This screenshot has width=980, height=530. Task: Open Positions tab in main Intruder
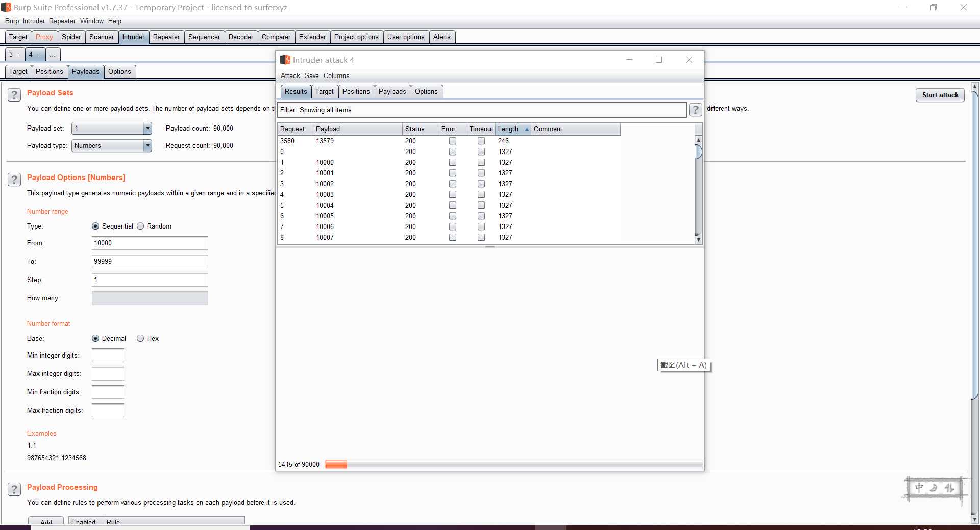50,71
